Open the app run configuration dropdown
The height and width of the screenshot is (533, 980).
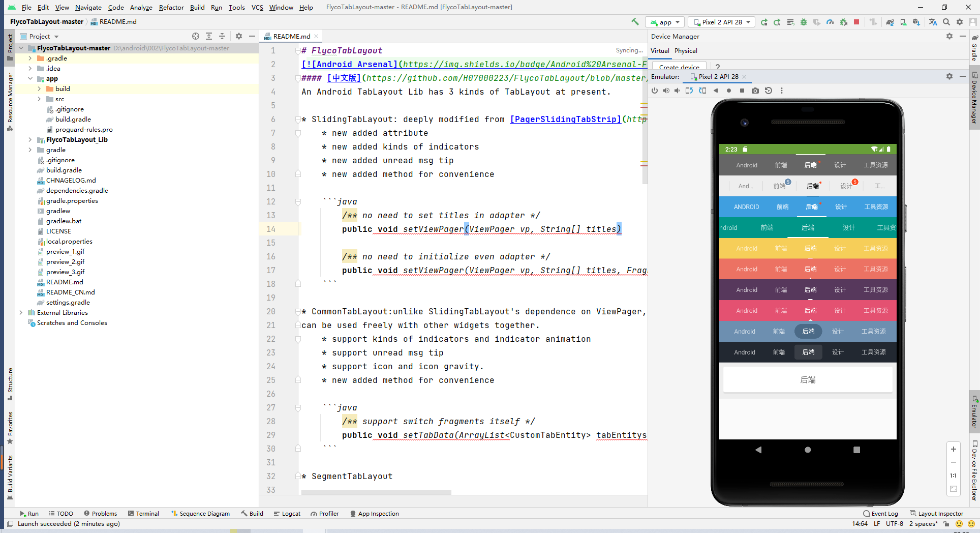point(665,22)
